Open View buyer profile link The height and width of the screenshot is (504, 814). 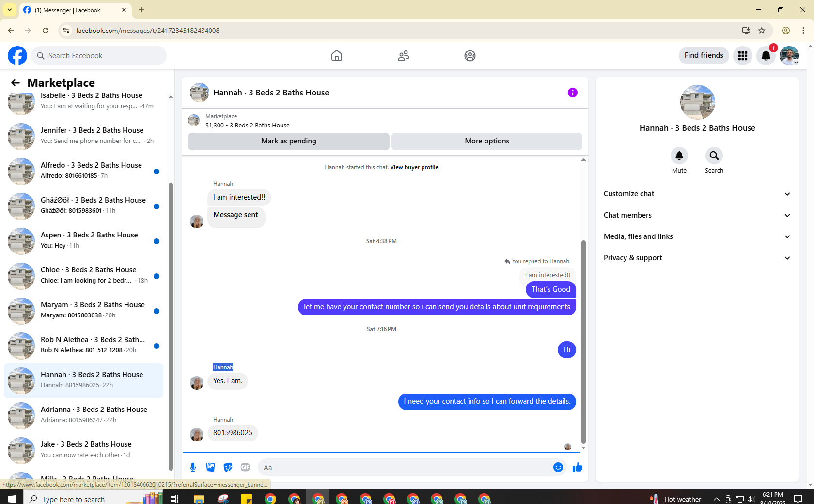click(414, 167)
